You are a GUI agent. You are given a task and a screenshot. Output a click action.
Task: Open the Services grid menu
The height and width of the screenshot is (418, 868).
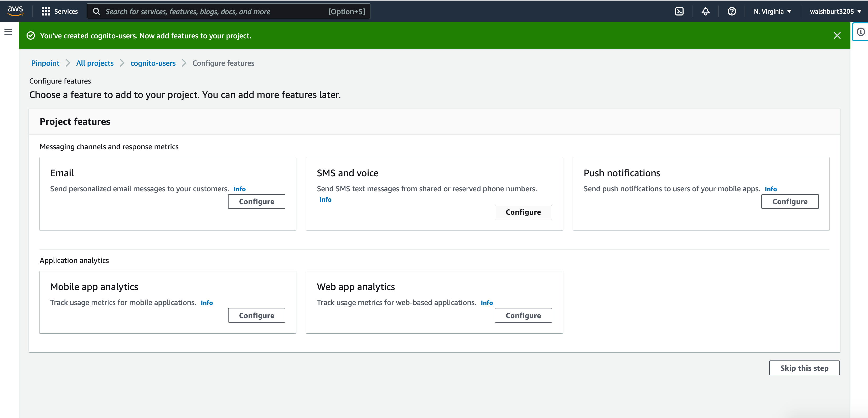tap(46, 12)
